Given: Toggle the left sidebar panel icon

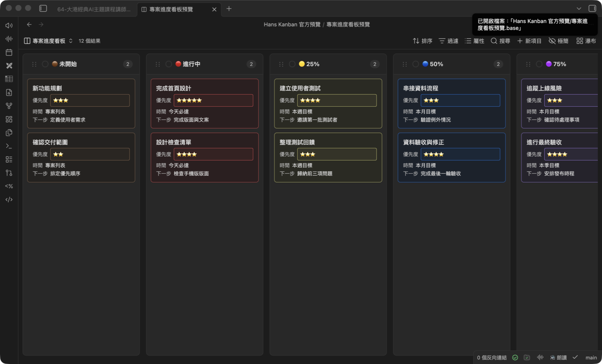Looking at the screenshot, I should tap(43, 8).
